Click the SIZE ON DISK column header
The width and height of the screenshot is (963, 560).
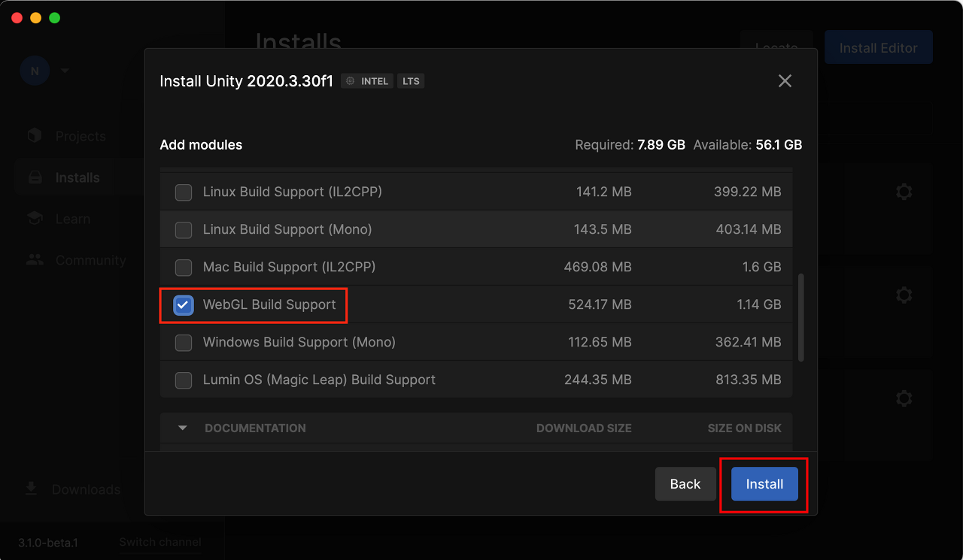point(745,428)
